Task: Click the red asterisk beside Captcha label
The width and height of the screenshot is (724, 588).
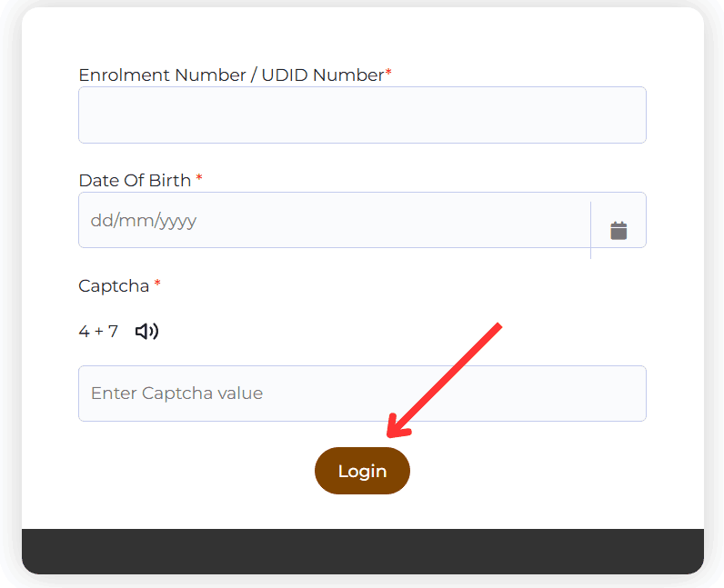Action: point(157,283)
